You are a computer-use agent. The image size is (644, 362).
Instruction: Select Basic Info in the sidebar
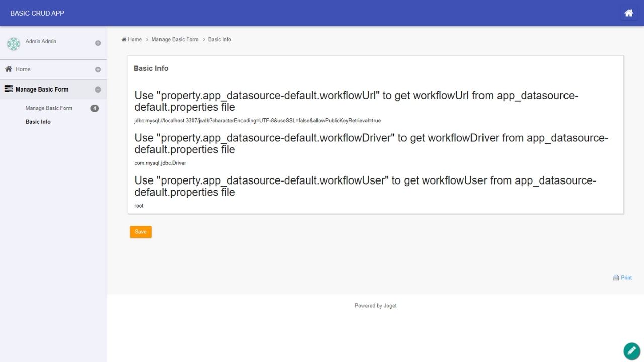point(38,122)
